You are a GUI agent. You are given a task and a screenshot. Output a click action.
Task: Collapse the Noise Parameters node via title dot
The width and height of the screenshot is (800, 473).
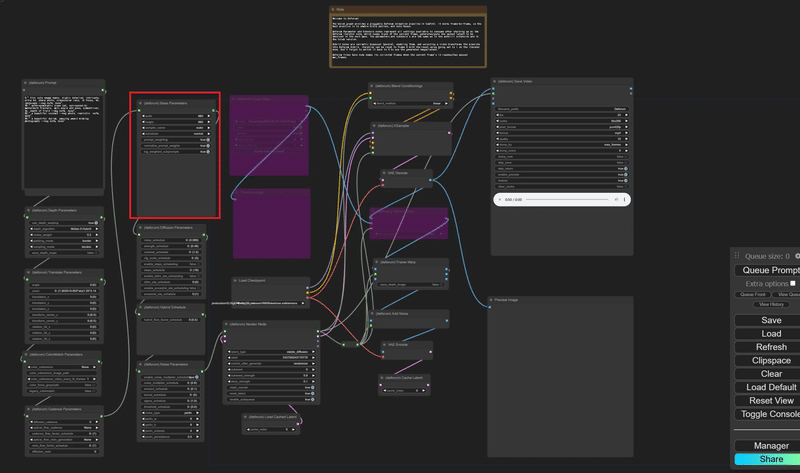[x=140, y=364]
